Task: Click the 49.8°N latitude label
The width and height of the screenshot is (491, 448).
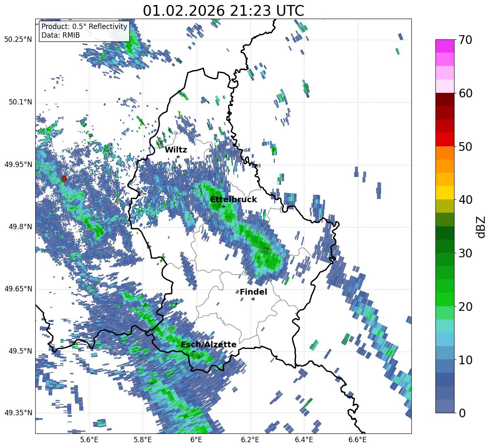Action: pos(20,227)
